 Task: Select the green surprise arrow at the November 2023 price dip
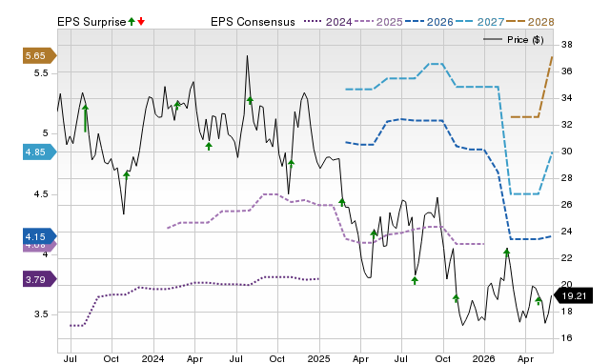tap(127, 175)
